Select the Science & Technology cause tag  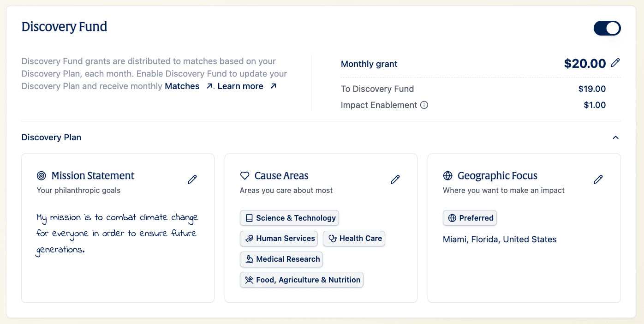289,218
